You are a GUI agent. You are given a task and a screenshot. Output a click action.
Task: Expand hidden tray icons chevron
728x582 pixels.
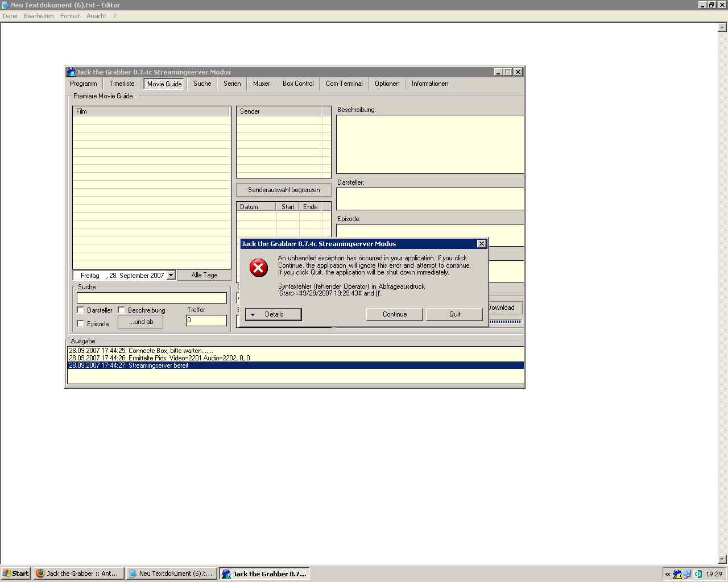(668, 574)
